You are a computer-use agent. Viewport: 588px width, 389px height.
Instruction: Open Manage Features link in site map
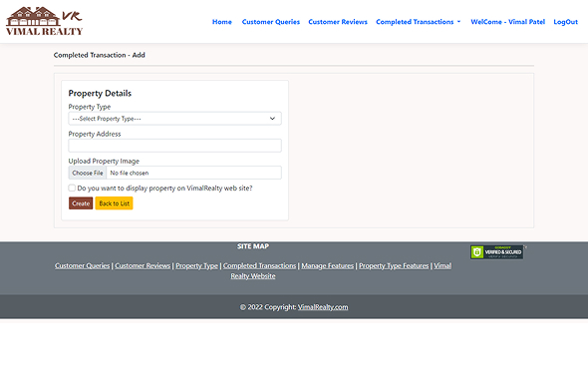(327, 265)
